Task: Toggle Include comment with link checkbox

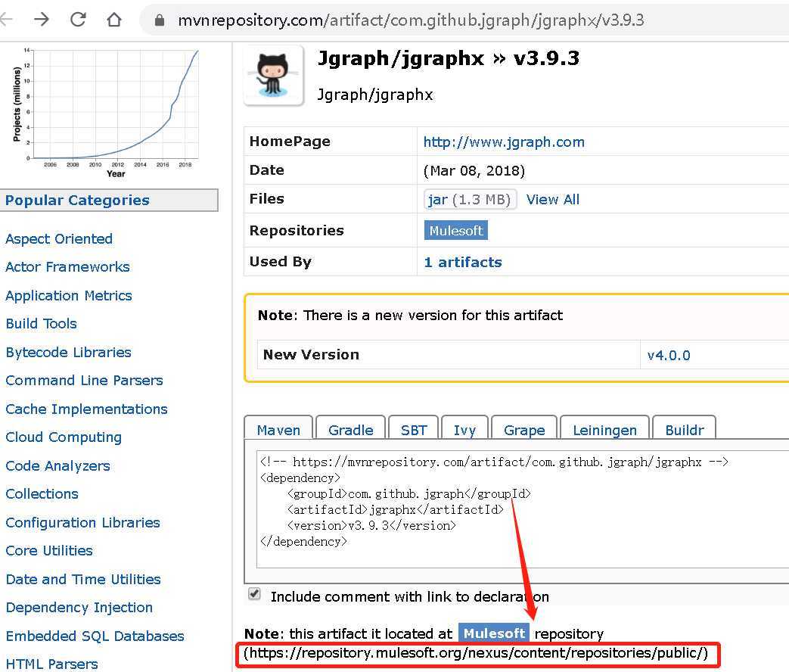Action: pos(255,594)
